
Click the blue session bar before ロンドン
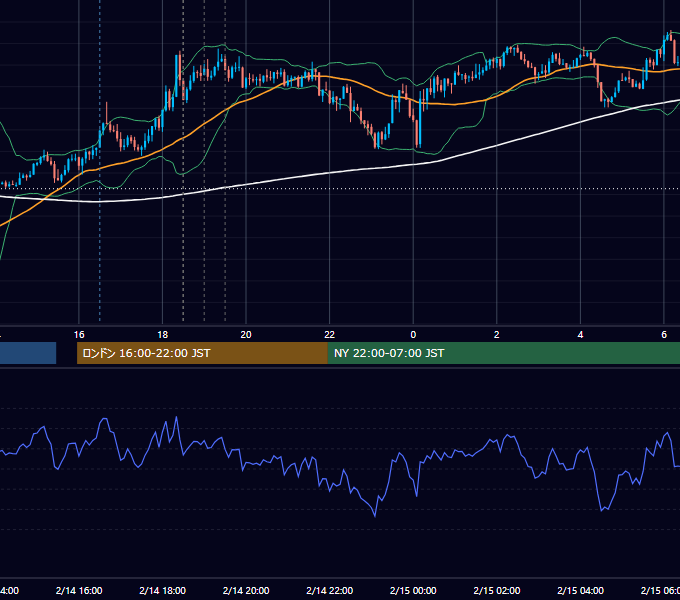click(x=28, y=353)
